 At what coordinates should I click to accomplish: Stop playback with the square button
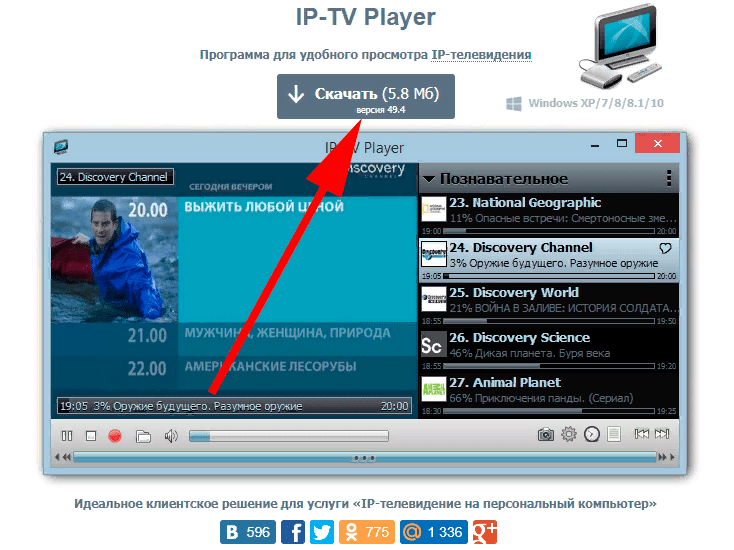[x=91, y=436]
